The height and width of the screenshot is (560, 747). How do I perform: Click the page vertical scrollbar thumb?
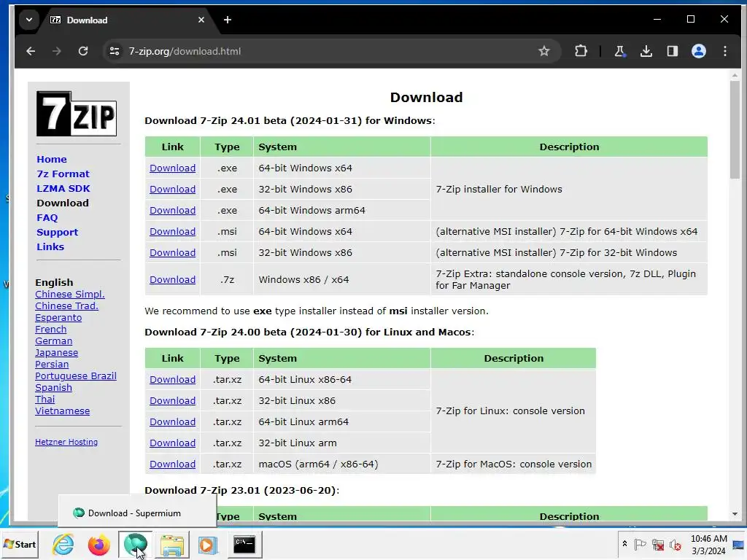point(735,130)
